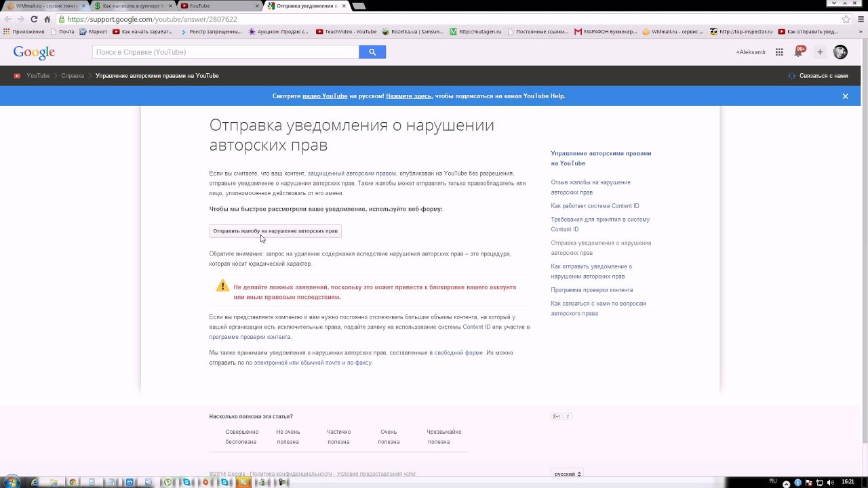Screen dimensions: 868x488
Task: Click the red YouTube icon in breadcrumb
Action: click(x=17, y=76)
